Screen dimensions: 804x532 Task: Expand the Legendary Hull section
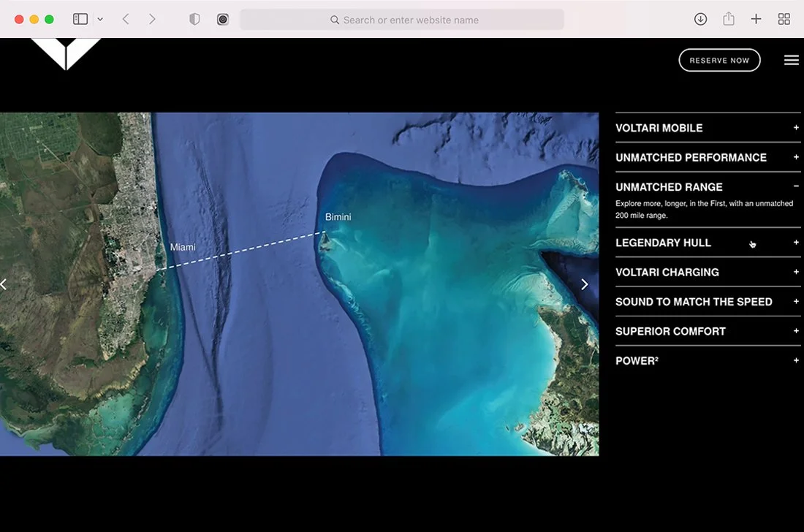click(x=708, y=243)
